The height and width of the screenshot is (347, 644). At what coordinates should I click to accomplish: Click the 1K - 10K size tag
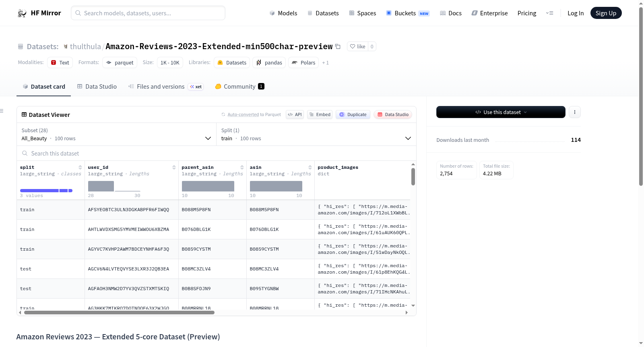point(170,62)
